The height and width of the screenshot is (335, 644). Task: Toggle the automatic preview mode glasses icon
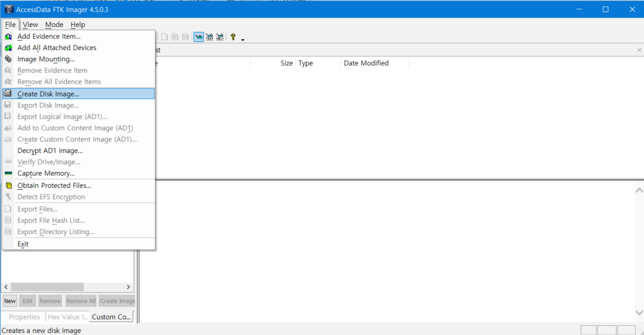point(199,37)
